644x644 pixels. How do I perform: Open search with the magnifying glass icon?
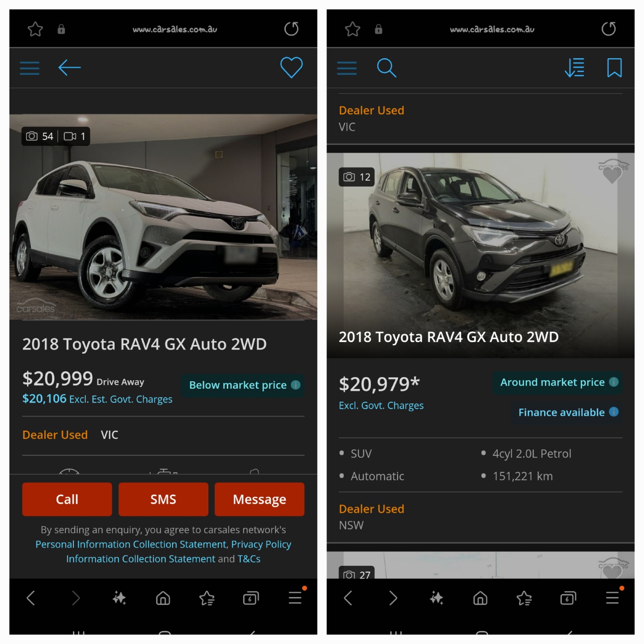(386, 68)
